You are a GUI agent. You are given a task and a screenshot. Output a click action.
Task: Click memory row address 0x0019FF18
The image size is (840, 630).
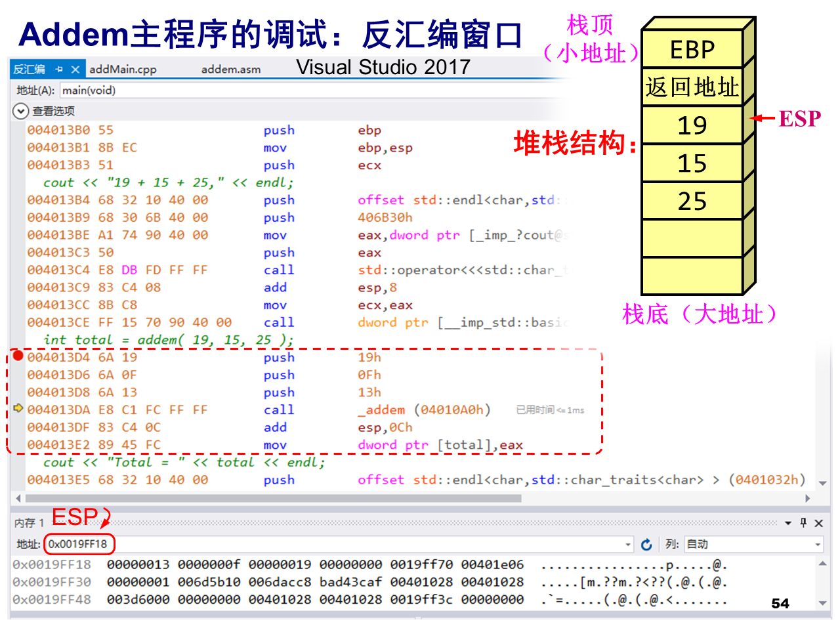tap(52, 564)
